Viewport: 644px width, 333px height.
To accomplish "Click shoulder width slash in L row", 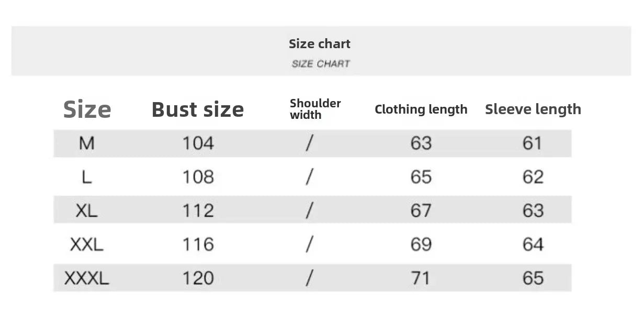I will pos(309,177).
